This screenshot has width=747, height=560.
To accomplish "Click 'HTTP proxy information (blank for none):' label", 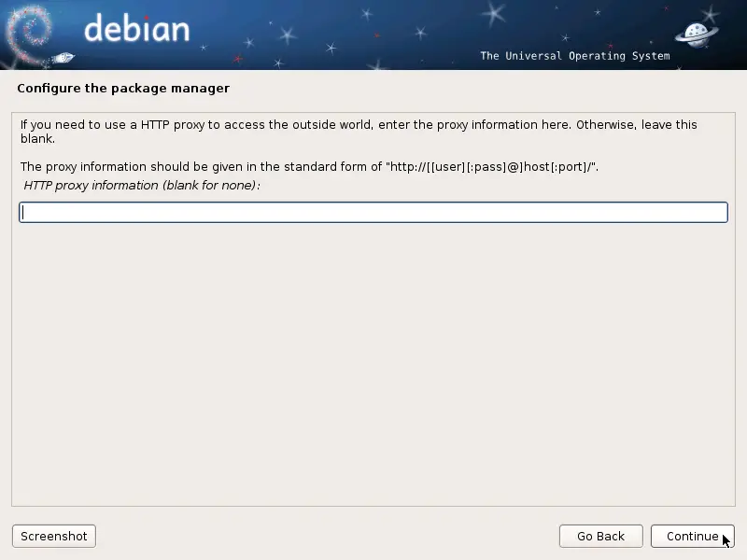I will (142, 185).
